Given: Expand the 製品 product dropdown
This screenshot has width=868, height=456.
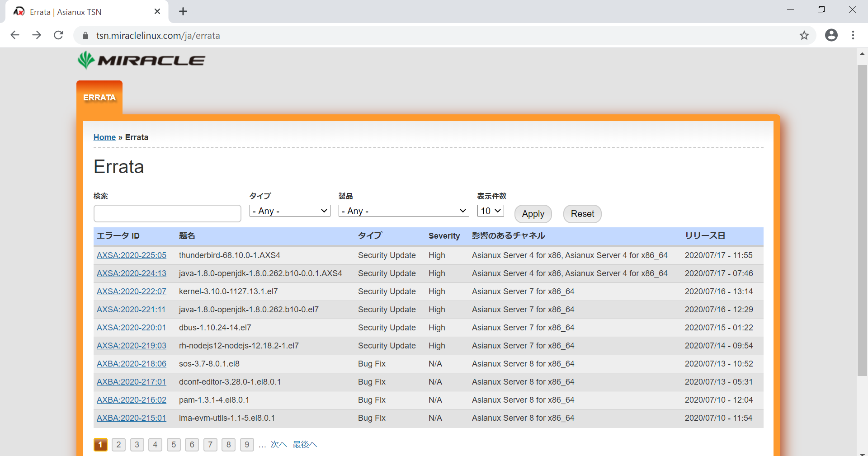Looking at the screenshot, I should coord(403,211).
